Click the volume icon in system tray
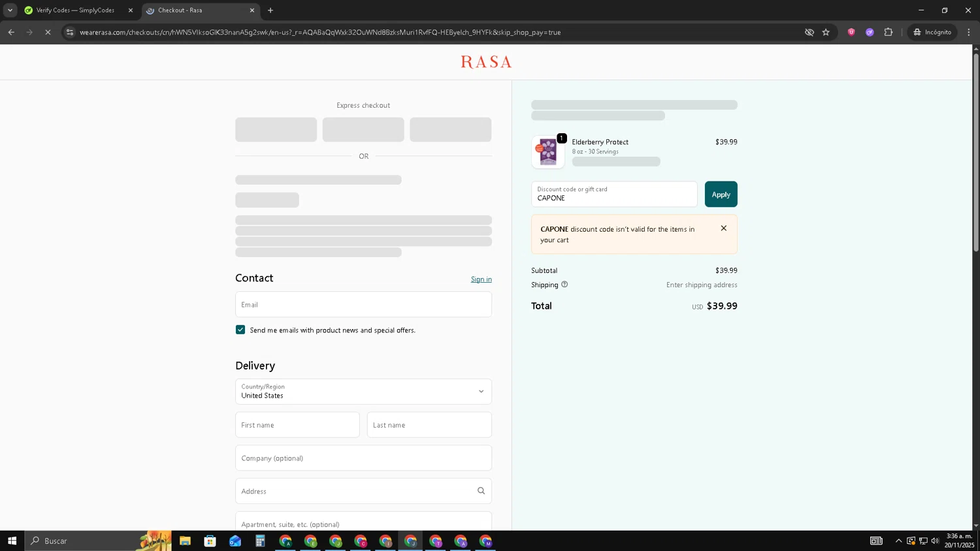This screenshot has width=980, height=551. (935, 541)
